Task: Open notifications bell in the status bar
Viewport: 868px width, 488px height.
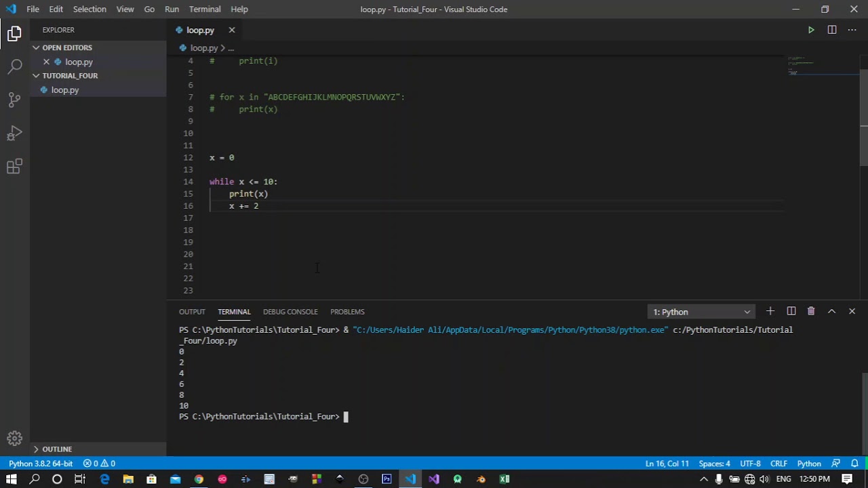Action: click(854, 464)
